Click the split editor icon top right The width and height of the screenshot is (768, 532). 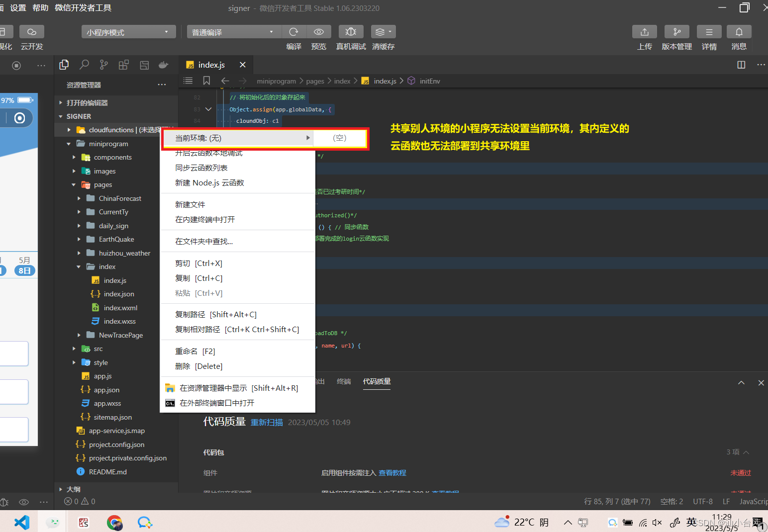741,65
